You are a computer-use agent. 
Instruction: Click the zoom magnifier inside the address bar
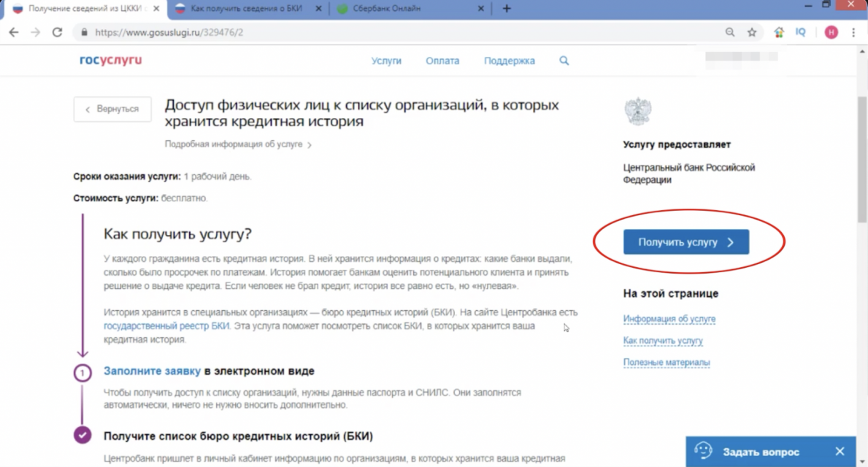click(x=731, y=32)
